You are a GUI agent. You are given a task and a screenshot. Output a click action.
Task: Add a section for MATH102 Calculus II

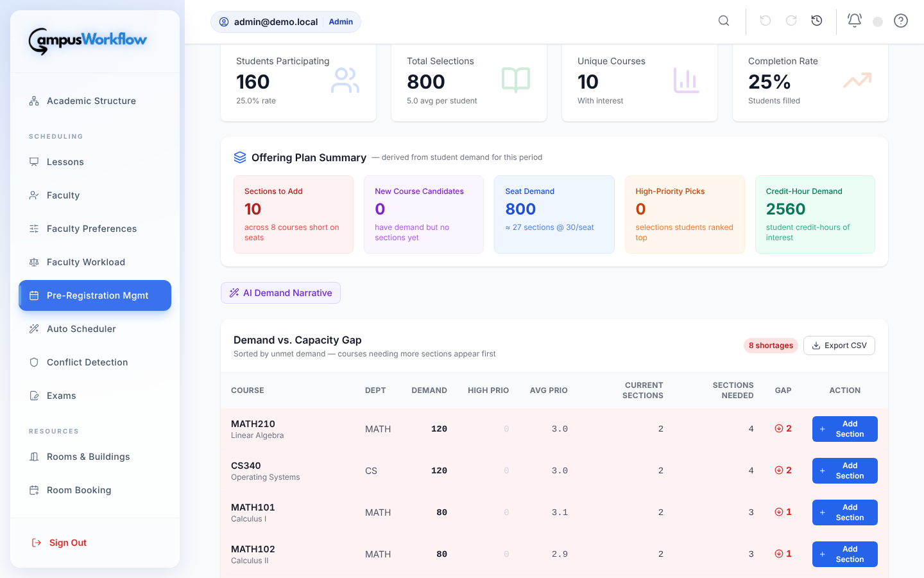click(845, 554)
